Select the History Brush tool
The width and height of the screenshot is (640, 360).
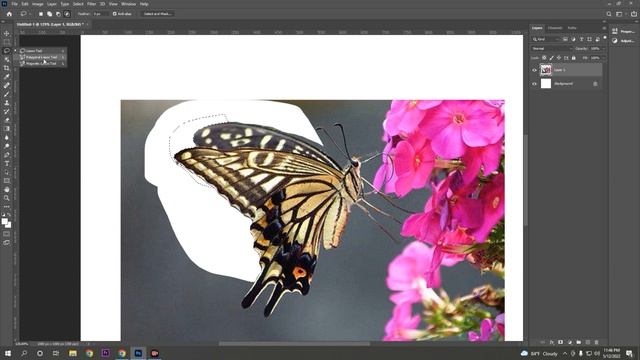[x=7, y=111]
